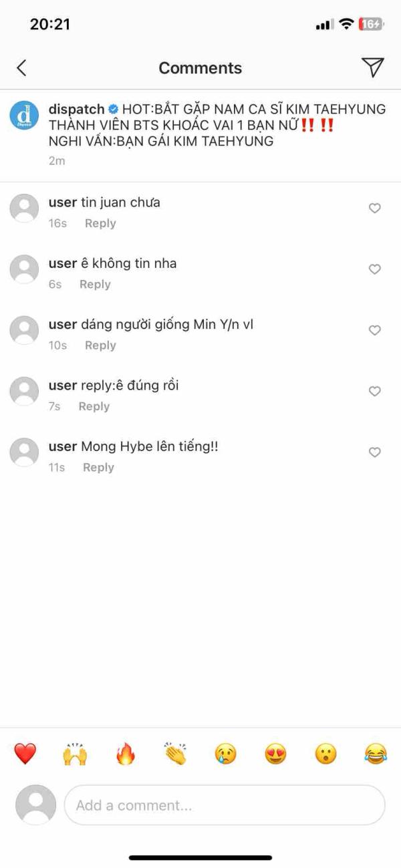Open the share paper plane icon
Viewport: 401px width, 868px height.
tap(372, 67)
